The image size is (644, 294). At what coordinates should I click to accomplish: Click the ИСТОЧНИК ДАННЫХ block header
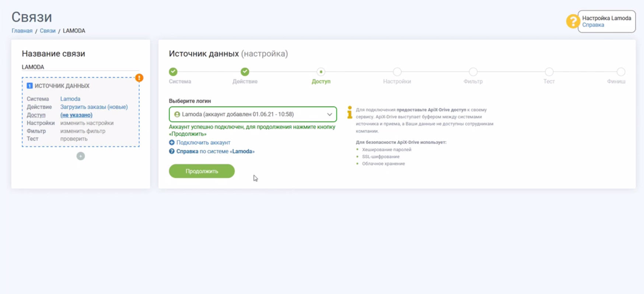click(62, 86)
